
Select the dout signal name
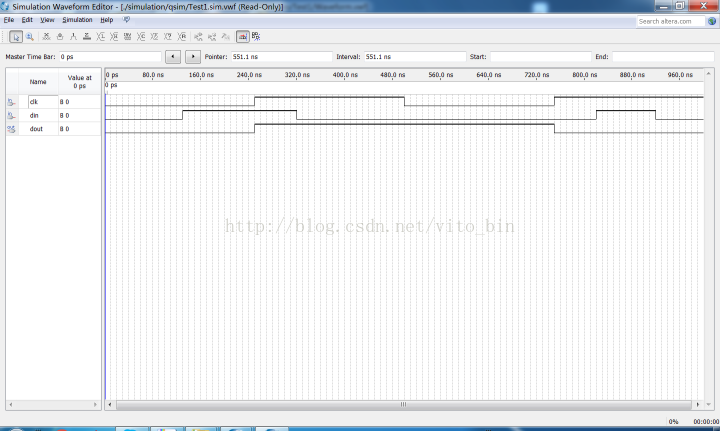[36, 129]
